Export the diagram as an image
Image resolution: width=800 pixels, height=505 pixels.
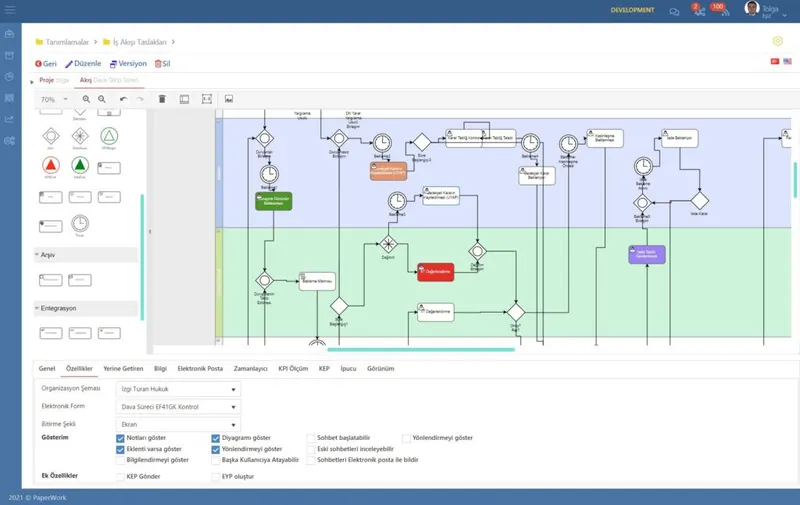(x=229, y=99)
